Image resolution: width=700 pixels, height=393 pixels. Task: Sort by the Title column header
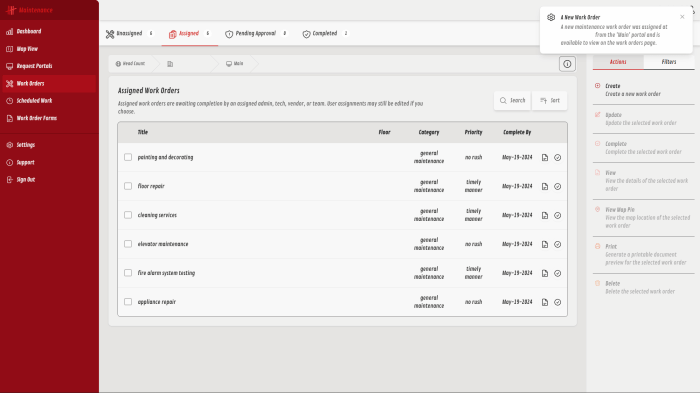pos(142,132)
